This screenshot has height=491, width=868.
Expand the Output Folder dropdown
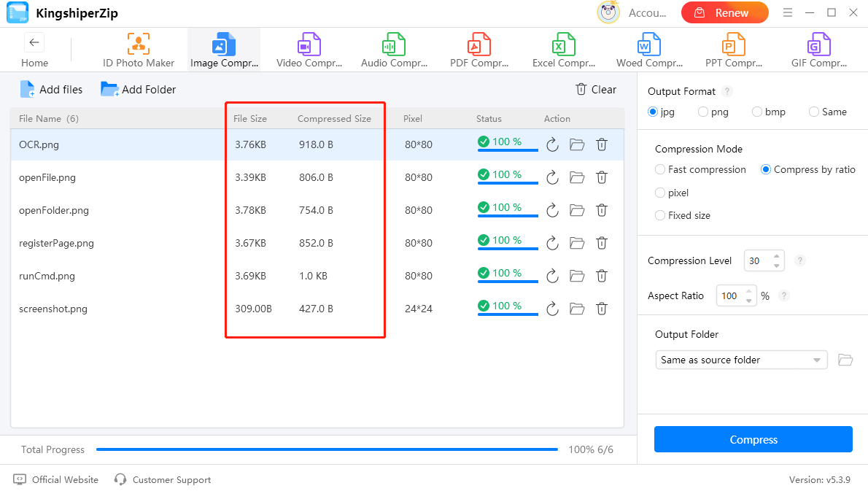[x=817, y=360]
